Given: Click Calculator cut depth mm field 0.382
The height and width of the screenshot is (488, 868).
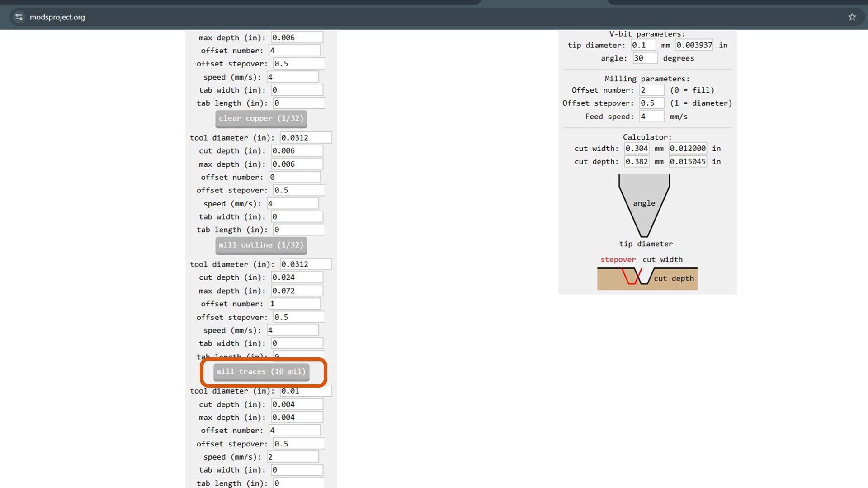Looking at the screenshot, I should 637,162.
